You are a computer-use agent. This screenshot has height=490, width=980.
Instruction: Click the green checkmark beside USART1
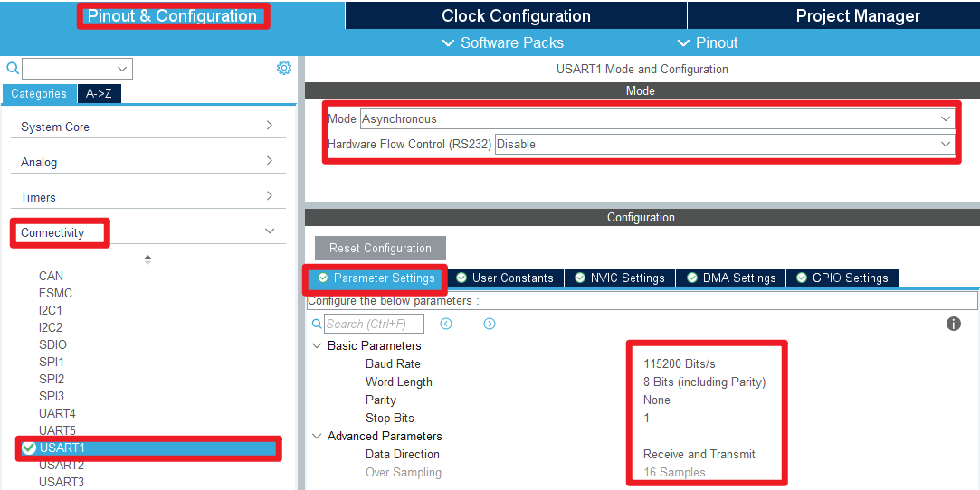[x=28, y=448]
